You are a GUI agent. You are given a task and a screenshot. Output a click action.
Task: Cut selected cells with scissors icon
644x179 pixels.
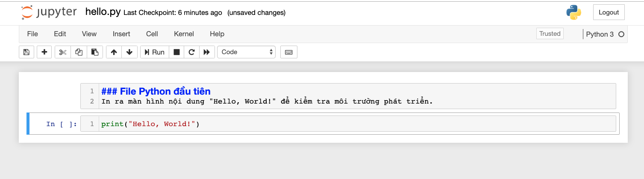coord(63,52)
